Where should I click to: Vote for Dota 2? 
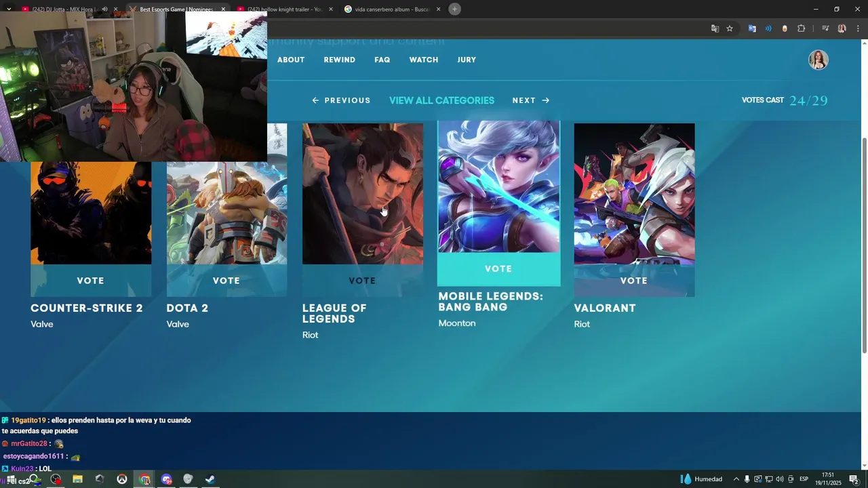tap(226, 281)
